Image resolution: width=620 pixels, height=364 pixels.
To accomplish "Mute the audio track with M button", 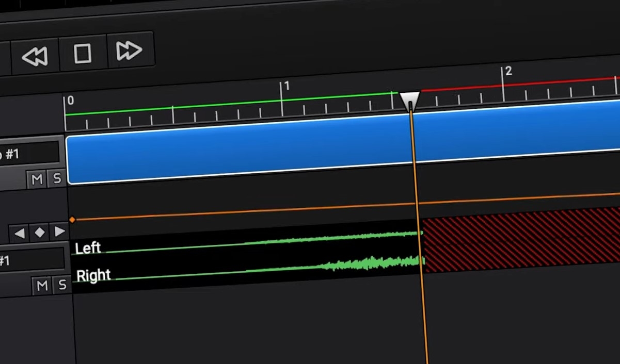I will (x=42, y=285).
